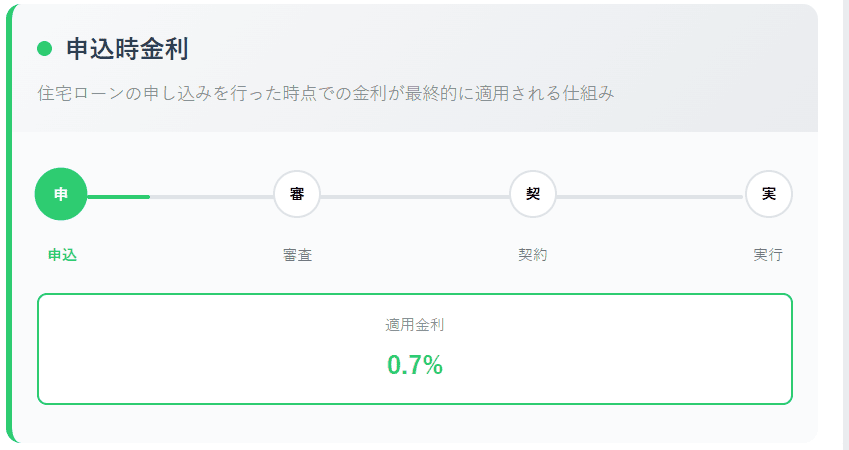Click inside the green-bordered rate box

[200, 350]
